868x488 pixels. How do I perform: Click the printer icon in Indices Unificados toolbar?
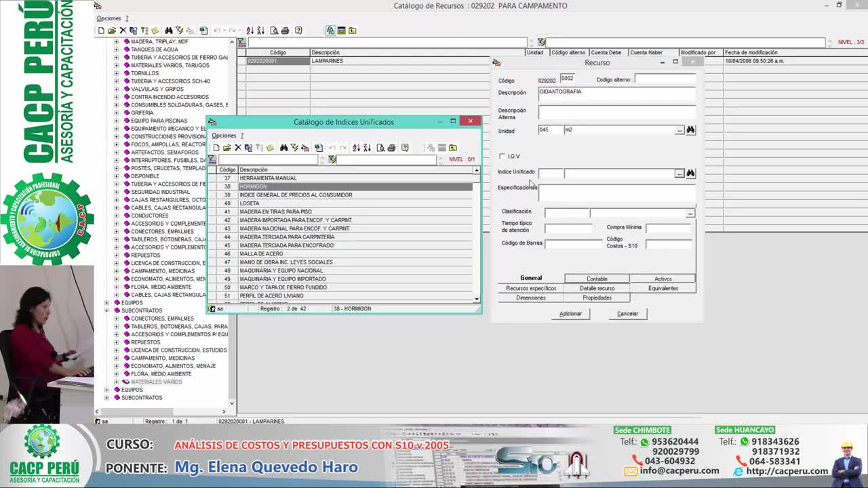click(391, 148)
